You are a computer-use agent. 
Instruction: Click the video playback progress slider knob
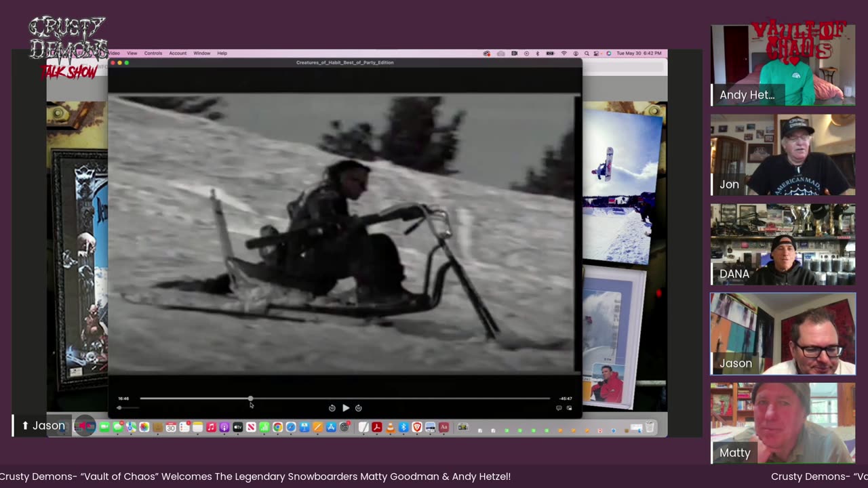point(250,399)
